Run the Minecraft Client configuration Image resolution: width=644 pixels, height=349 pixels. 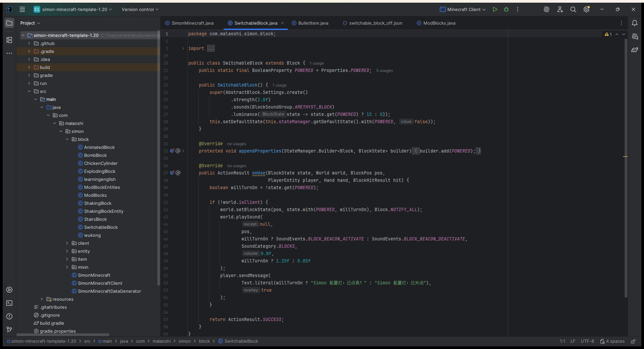495,9
